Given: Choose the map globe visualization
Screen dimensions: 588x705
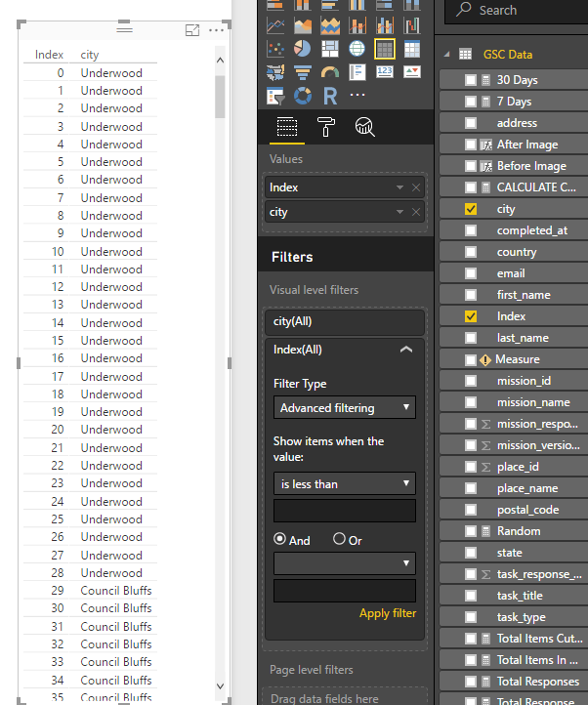Looking at the screenshot, I should point(357,48).
